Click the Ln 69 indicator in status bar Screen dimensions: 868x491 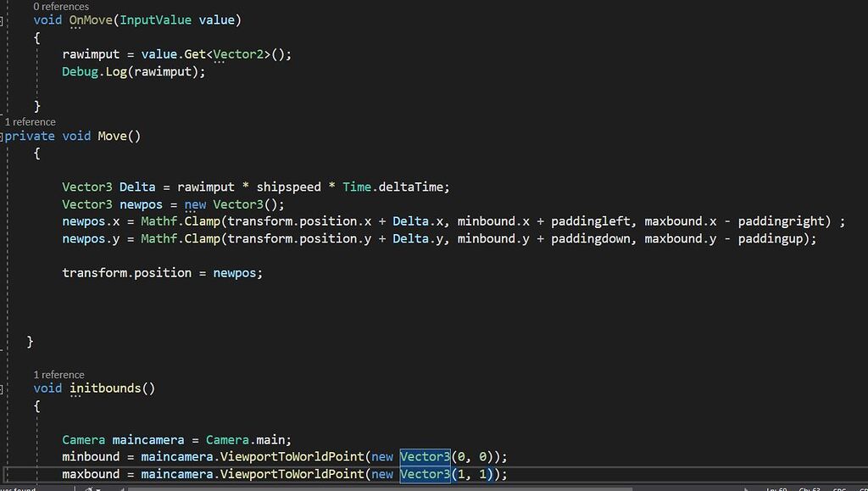coord(777,489)
